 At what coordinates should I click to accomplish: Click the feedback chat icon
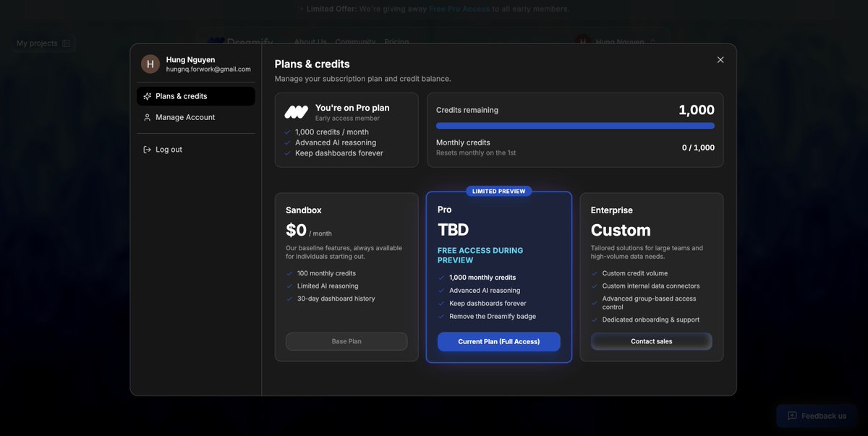point(792,416)
